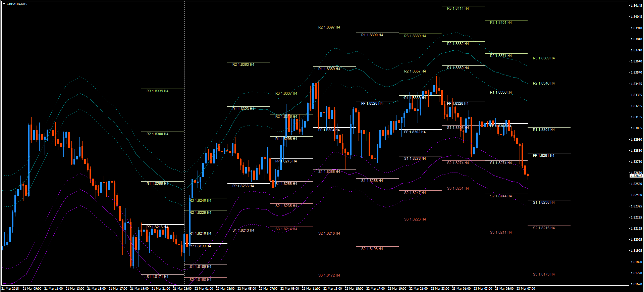Click the pivot label "R3 1.8401 H4"

coord(501,23)
